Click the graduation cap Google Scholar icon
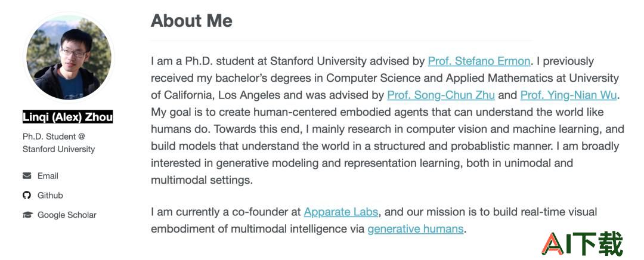The image size is (644, 260). pos(27,215)
